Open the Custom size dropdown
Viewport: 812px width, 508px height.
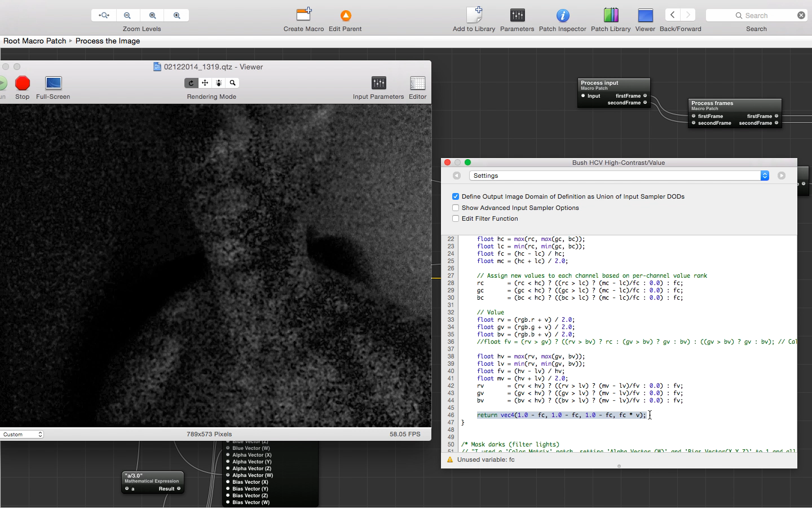click(23, 435)
